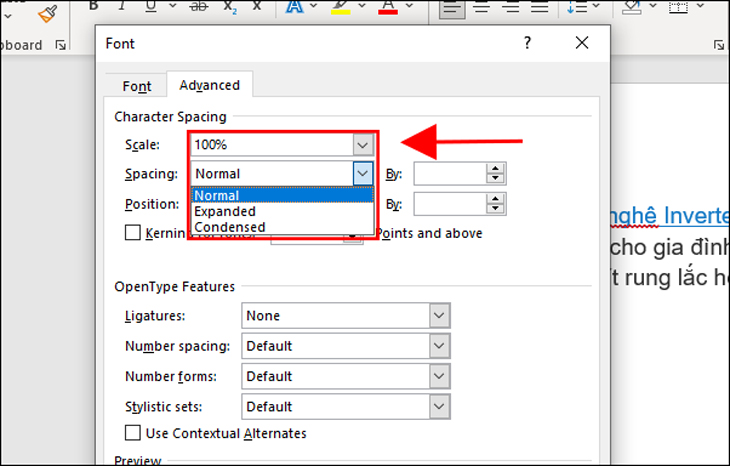Apply Underline formatting icon
Viewport: 730px width, 466px height.
point(151,6)
